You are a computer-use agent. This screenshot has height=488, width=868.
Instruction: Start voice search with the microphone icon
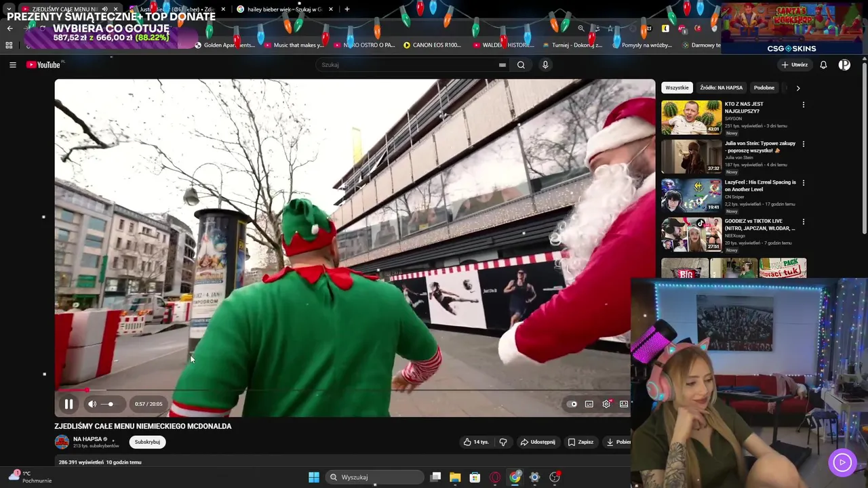(x=545, y=65)
